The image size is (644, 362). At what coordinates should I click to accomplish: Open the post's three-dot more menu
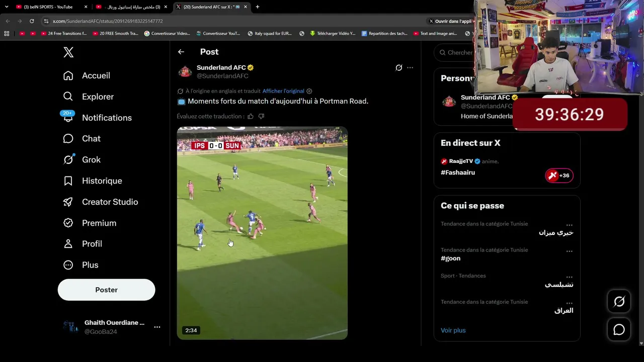[410, 67]
